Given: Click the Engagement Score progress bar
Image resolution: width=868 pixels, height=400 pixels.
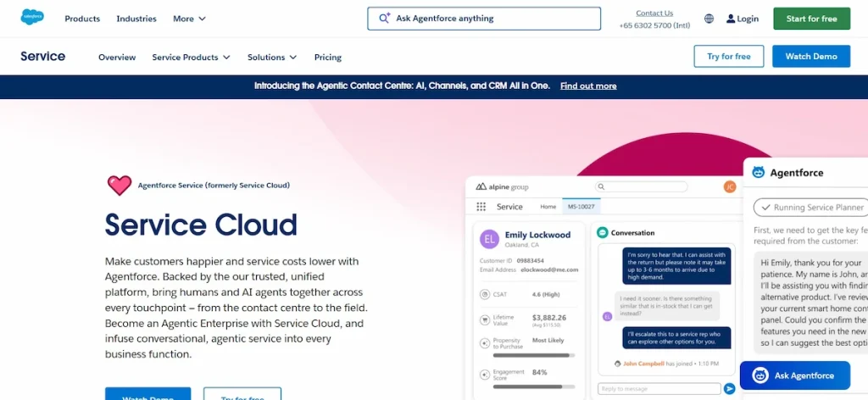Looking at the screenshot, I should (x=534, y=386).
